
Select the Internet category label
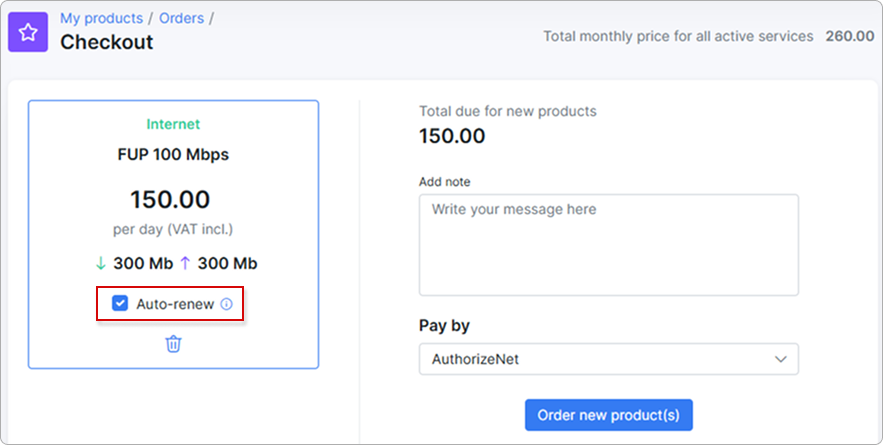pyautogui.click(x=173, y=124)
